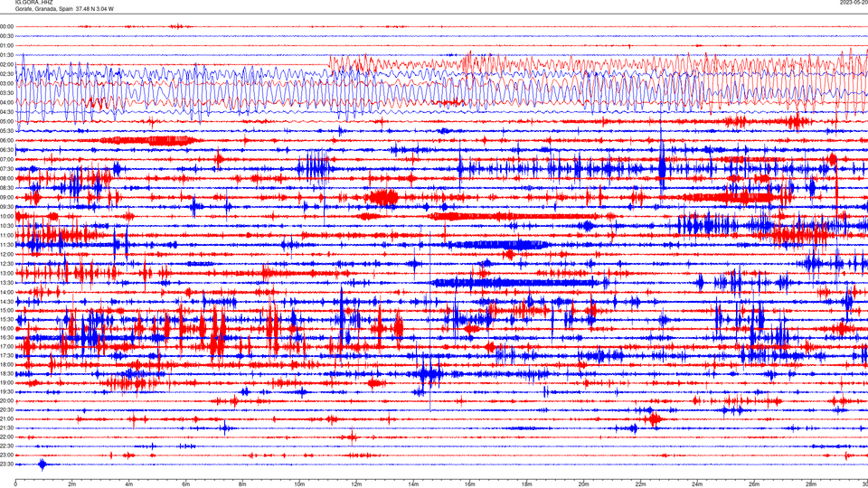
Task: Select the 04:30 time row label
Action: pyautogui.click(x=6, y=112)
